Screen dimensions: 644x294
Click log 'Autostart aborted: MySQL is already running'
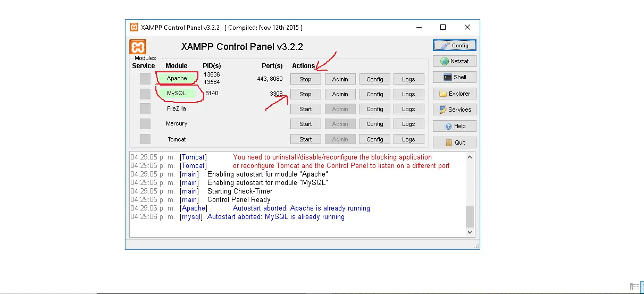click(x=276, y=217)
